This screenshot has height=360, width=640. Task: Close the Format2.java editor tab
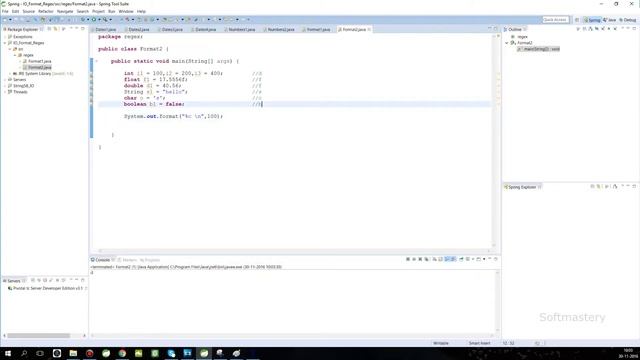point(369,29)
